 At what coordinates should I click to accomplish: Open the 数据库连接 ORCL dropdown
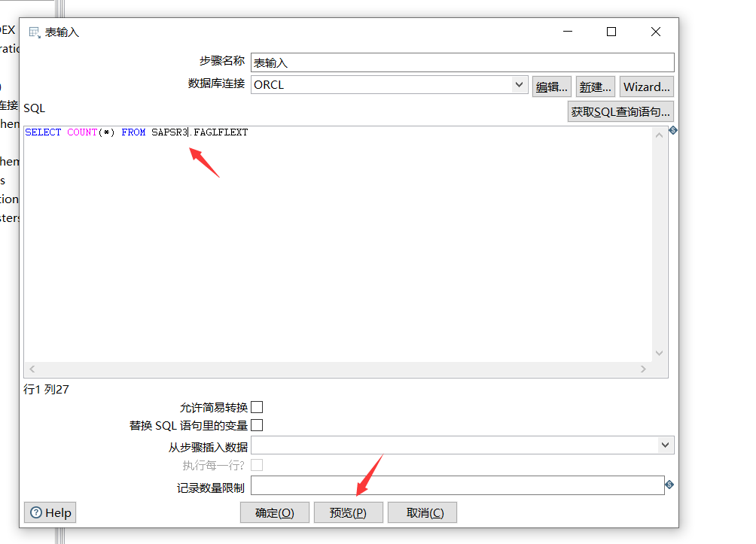coord(519,85)
